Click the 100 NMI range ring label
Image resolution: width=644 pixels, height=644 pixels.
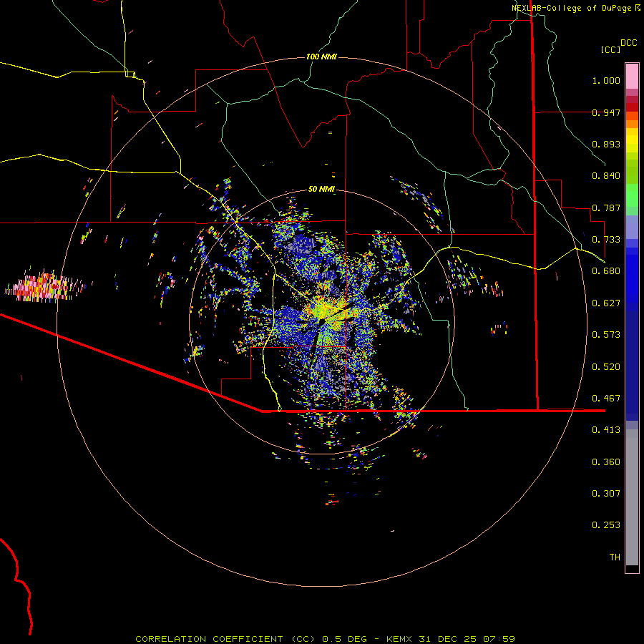pyautogui.click(x=321, y=57)
